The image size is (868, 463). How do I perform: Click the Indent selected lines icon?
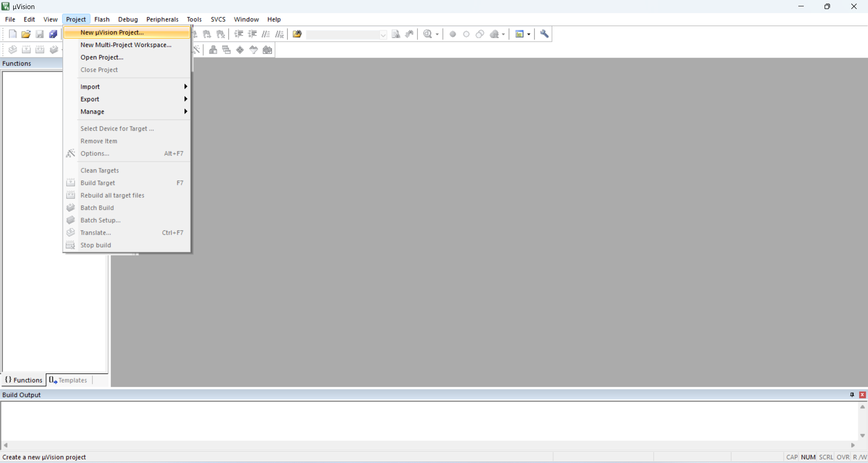tap(239, 34)
